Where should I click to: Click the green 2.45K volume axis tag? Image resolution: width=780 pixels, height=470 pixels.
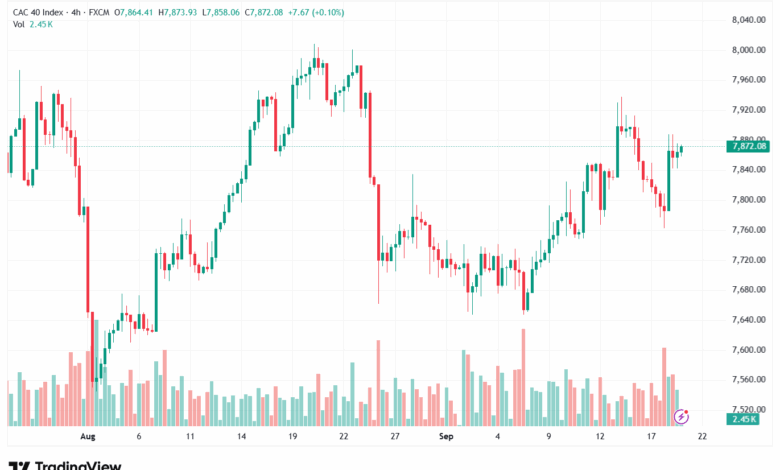[x=743, y=418]
